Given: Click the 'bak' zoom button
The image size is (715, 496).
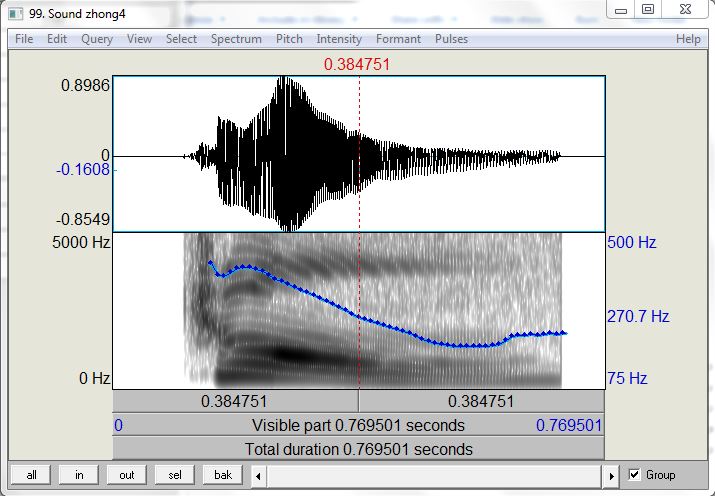Looking at the screenshot, I should (223, 475).
